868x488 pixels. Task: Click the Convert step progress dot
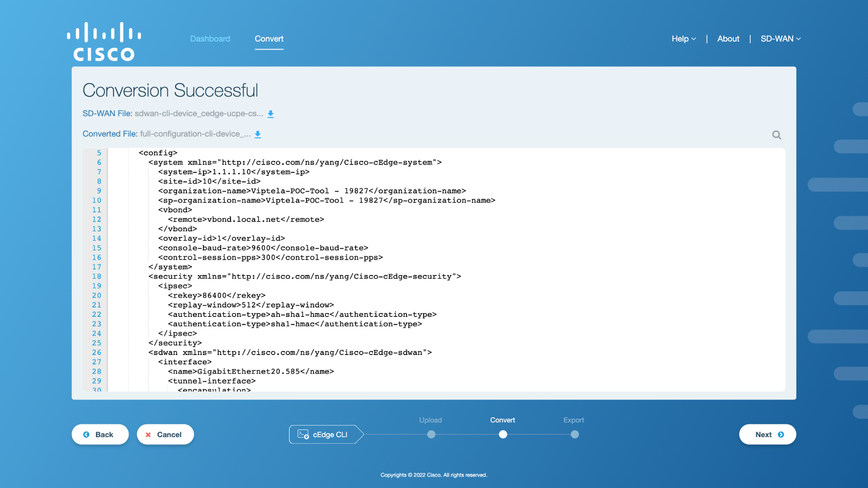(x=503, y=434)
